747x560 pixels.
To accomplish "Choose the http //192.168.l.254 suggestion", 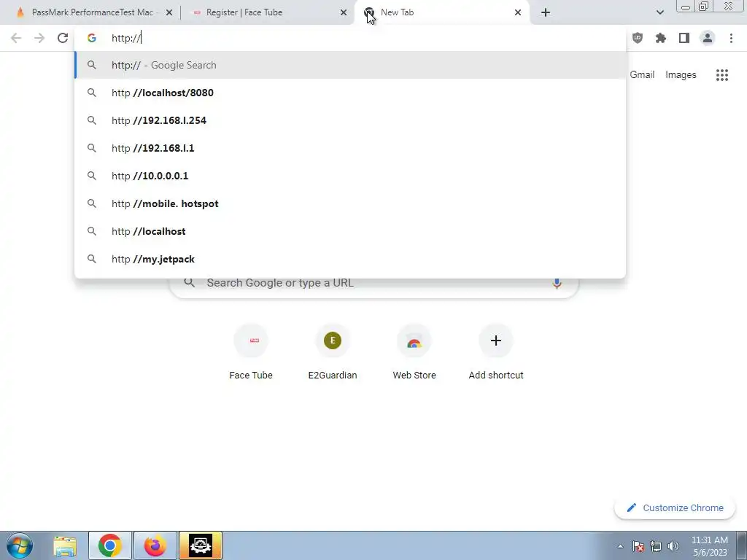I will [350, 120].
